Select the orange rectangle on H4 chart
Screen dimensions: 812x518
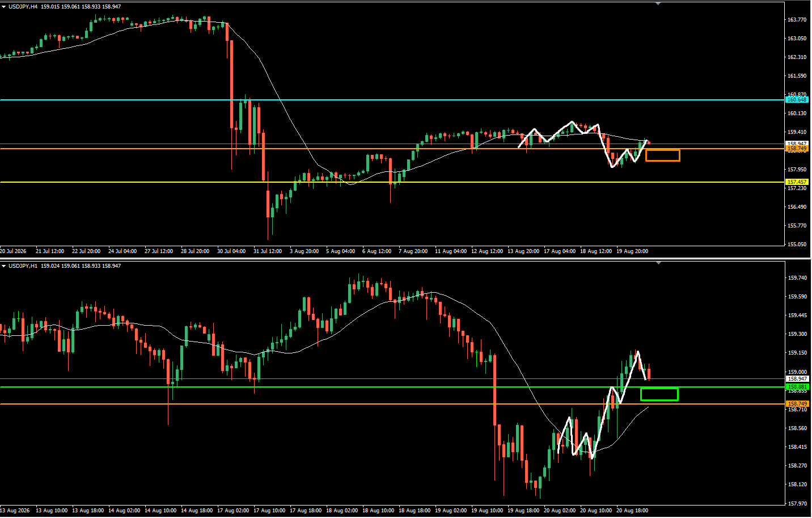tap(662, 155)
